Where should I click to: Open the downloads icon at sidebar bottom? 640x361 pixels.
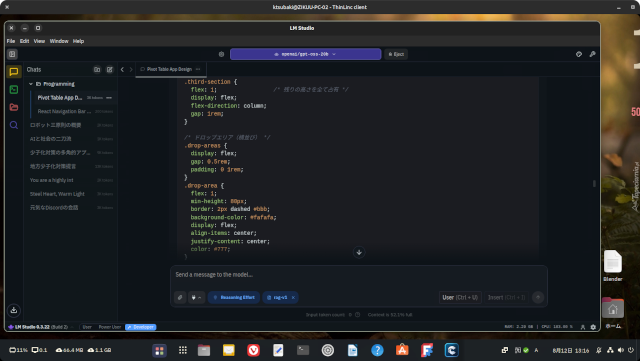(13, 310)
